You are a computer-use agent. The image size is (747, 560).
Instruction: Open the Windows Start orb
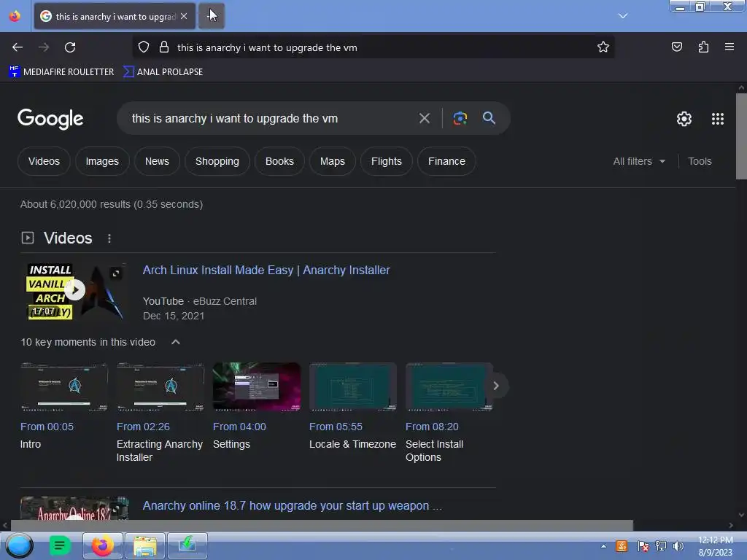[x=19, y=545]
